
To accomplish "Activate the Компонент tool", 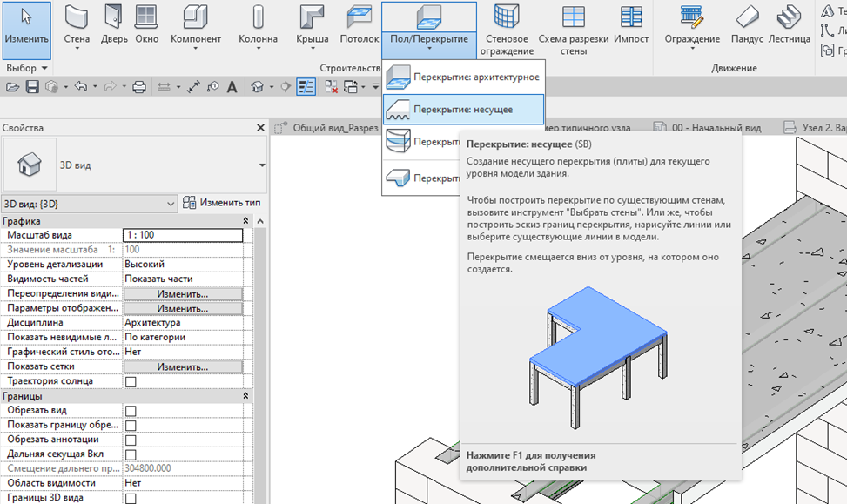I will [x=196, y=25].
